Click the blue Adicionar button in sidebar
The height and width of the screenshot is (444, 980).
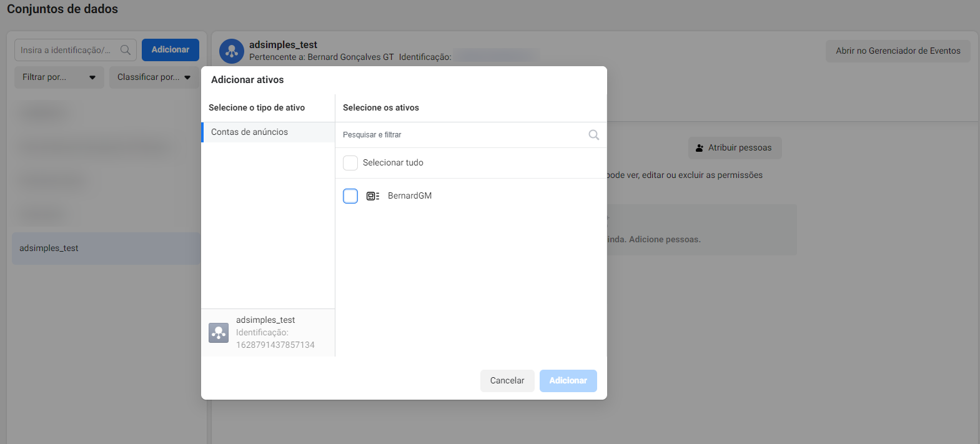171,50
